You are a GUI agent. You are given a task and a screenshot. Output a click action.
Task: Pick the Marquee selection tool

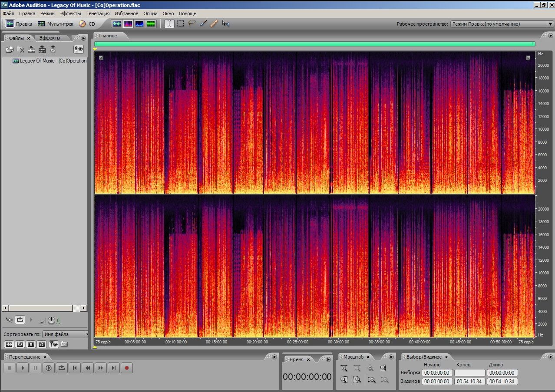tap(180, 24)
